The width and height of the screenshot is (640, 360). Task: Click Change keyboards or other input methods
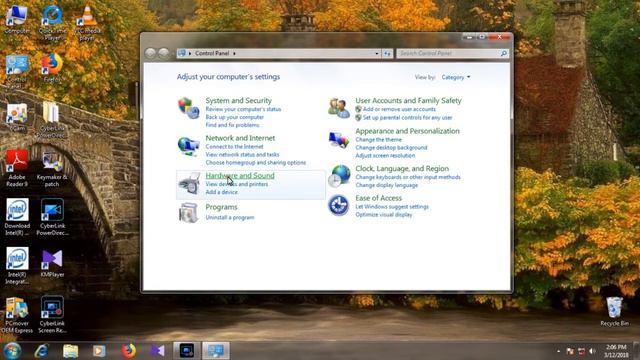pos(408,177)
